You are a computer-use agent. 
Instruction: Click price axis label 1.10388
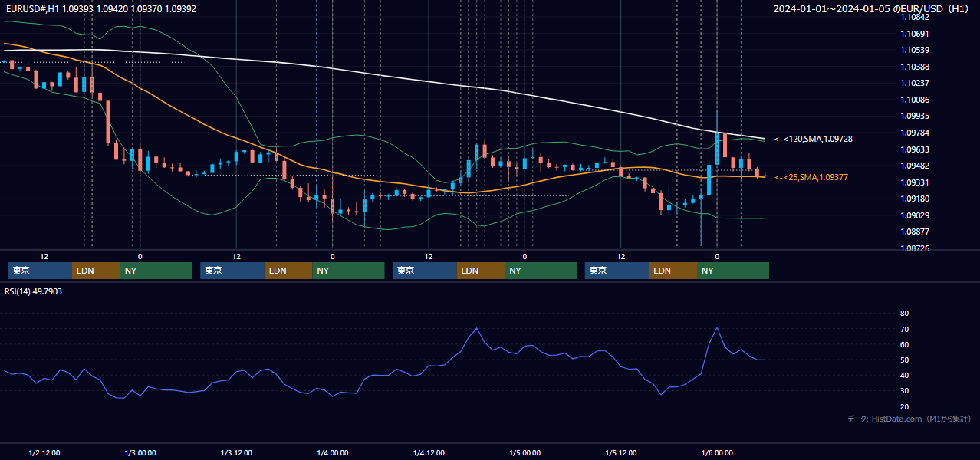click(914, 67)
